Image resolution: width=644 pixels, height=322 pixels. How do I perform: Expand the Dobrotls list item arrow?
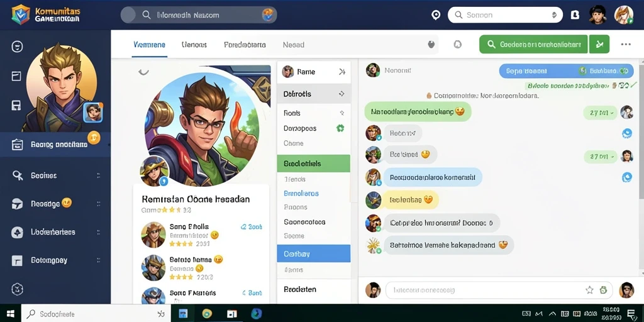coord(341,94)
